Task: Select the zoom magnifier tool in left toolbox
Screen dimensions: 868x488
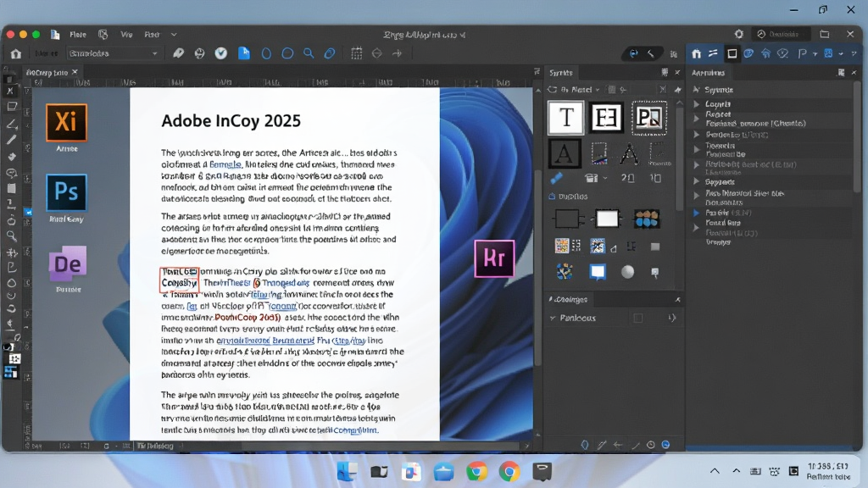Action: click(11, 236)
